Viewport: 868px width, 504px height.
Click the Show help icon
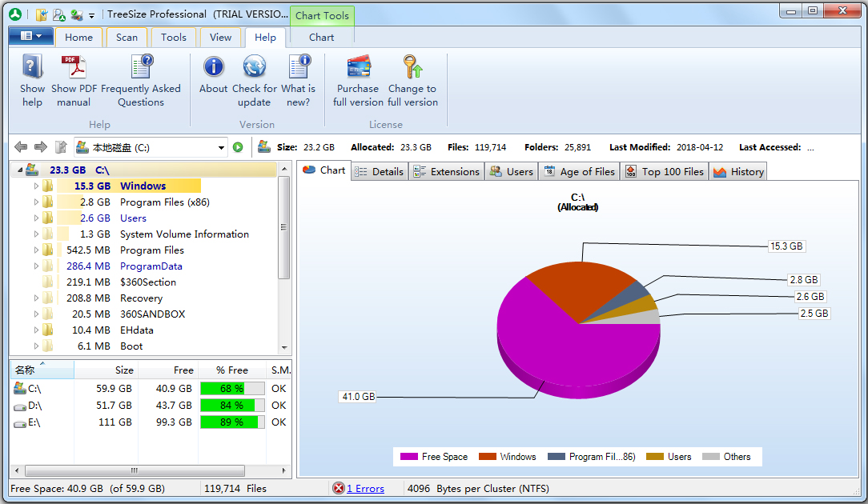(32, 66)
